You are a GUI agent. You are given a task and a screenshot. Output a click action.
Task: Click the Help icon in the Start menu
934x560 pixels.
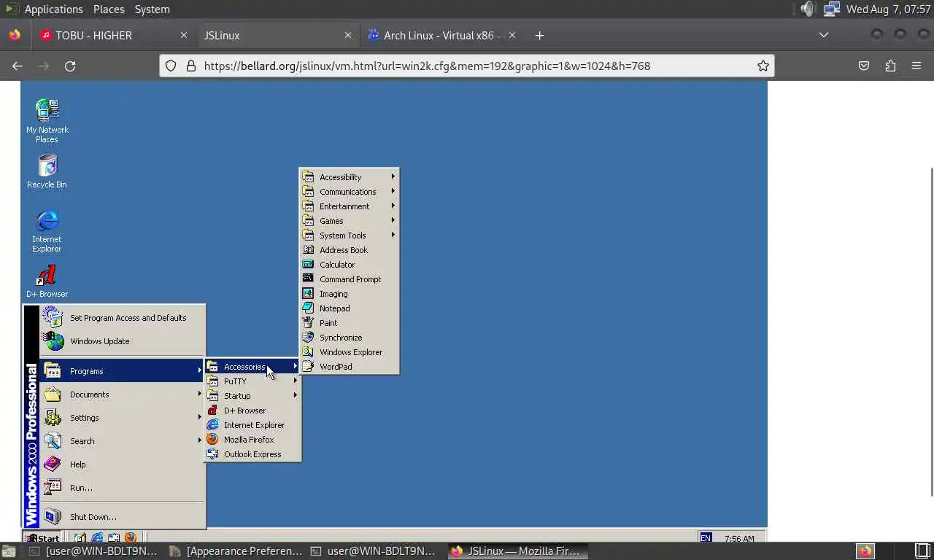(x=53, y=464)
